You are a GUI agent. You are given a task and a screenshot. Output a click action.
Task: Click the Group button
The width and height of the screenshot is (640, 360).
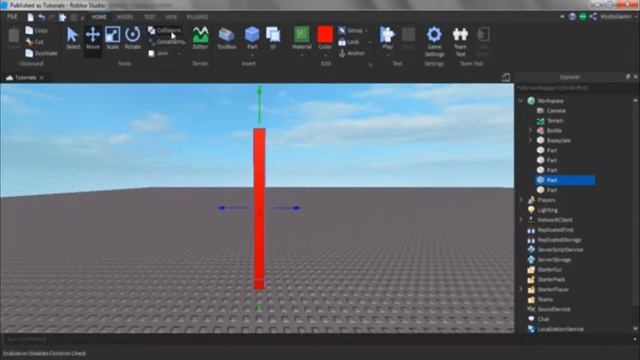tap(351, 31)
